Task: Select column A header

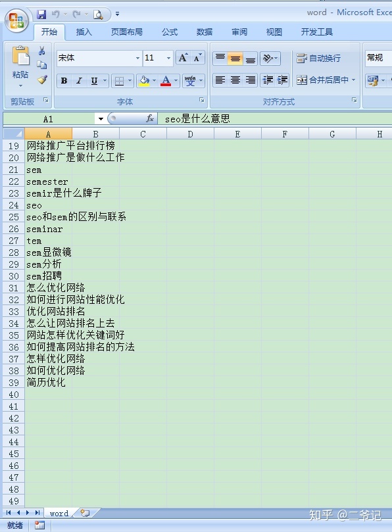Action: [x=48, y=134]
